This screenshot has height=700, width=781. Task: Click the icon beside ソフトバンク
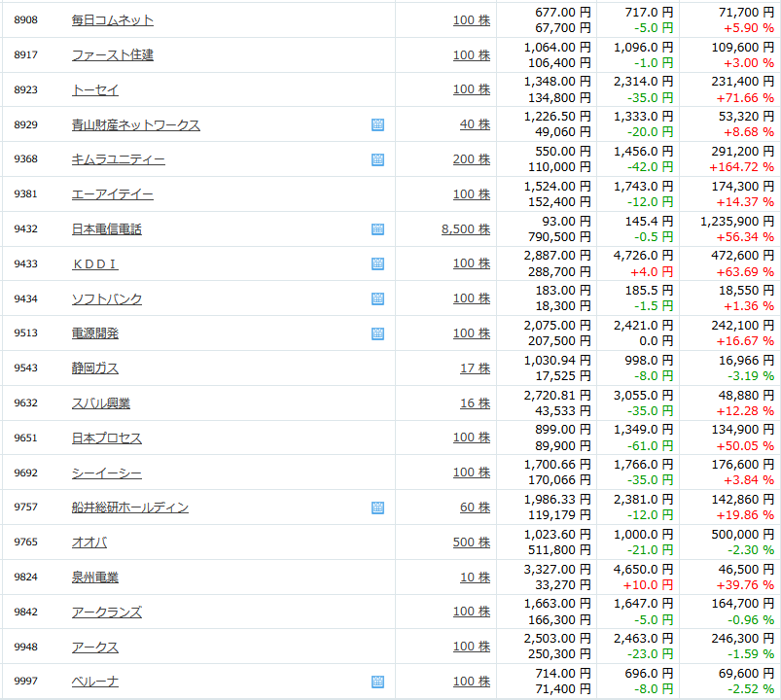point(377,298)
